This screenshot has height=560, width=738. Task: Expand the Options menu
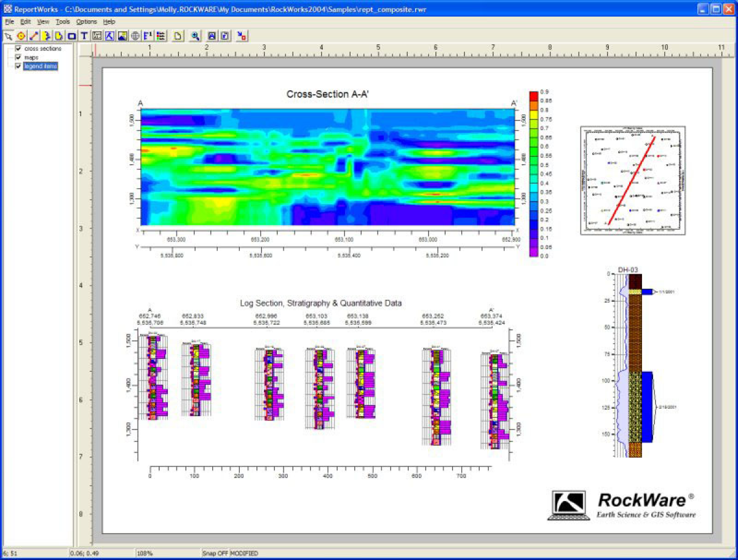tap(86, 22)
